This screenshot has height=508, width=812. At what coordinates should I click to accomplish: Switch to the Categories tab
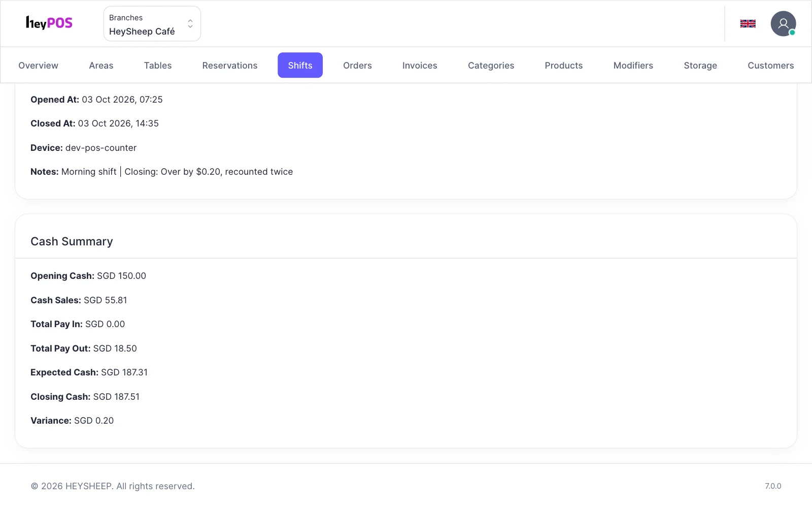(x=491, y=66)
